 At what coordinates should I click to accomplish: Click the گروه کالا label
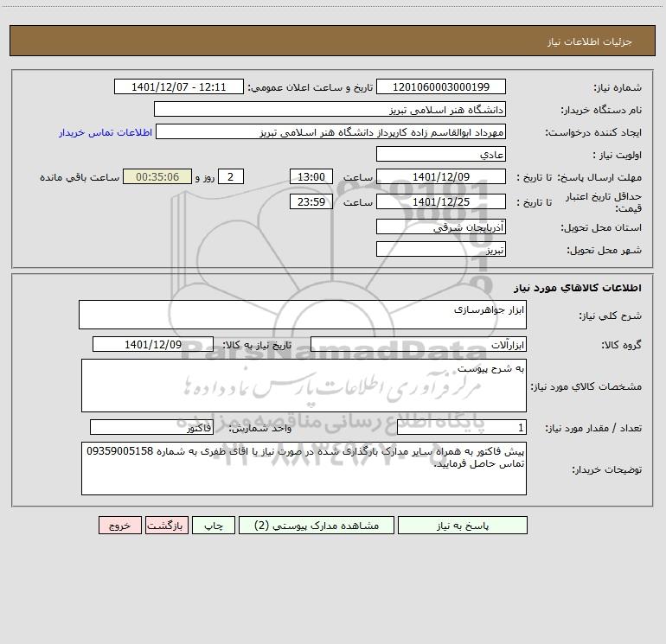pyautogui.click(x=621, y=345)
